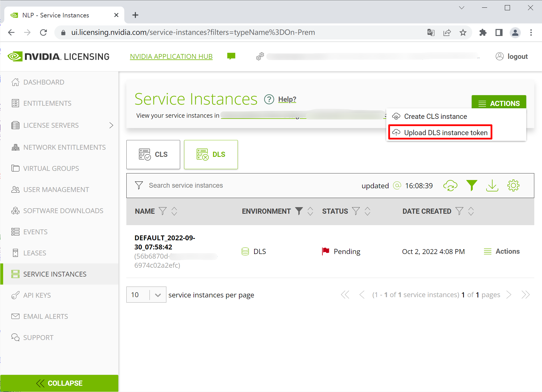Open Actions menu for the DEFAULT instance row
Image resolution: width=542 pixels, height=392 pixels.
(502, 251)
